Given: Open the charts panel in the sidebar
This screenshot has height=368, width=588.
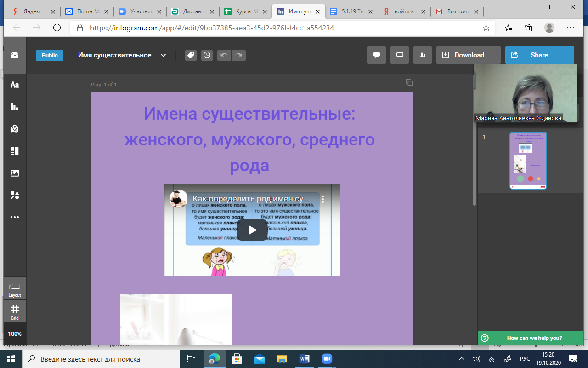Looking at the screenshot, I should tap(15, 107).
